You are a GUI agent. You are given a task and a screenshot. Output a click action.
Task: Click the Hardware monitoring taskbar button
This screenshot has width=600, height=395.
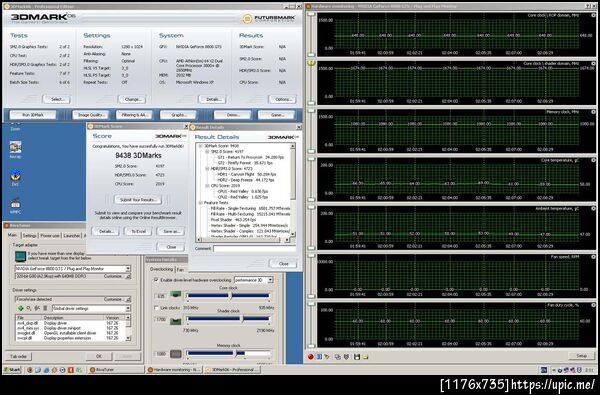(x=174, y=370)
